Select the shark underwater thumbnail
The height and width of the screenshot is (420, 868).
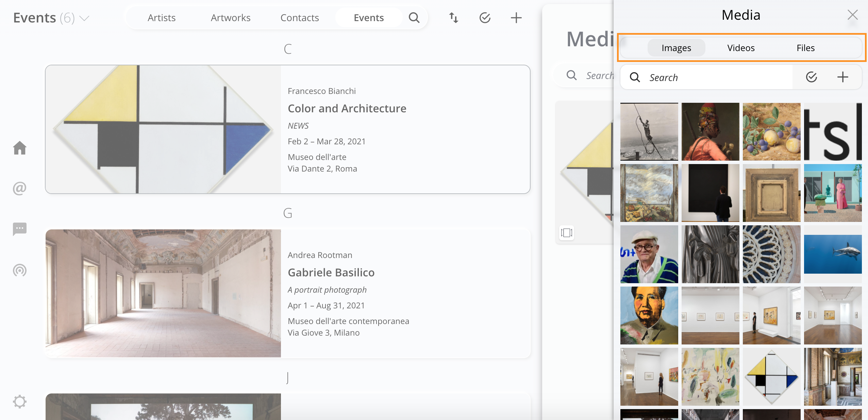tap(833, 254)
